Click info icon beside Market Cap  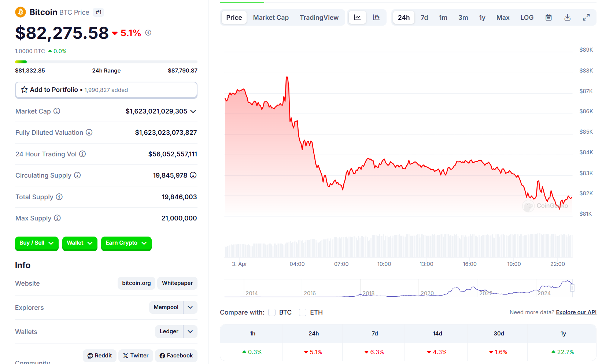[x=57, y=111]
